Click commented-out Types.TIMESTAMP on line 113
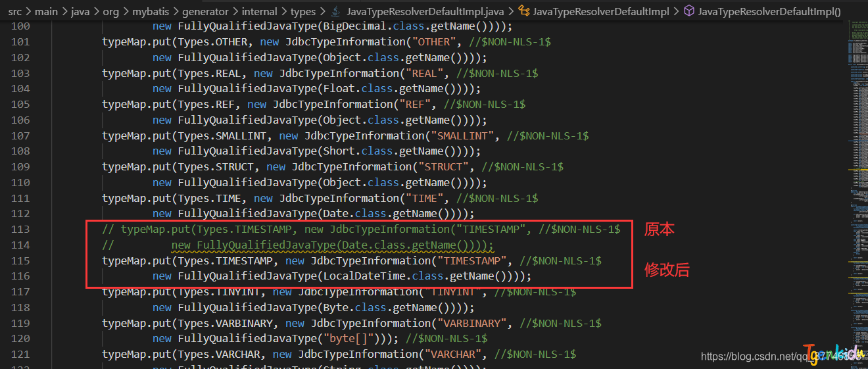The width and height of the screenshot is (868, 369). coord(244,229)
